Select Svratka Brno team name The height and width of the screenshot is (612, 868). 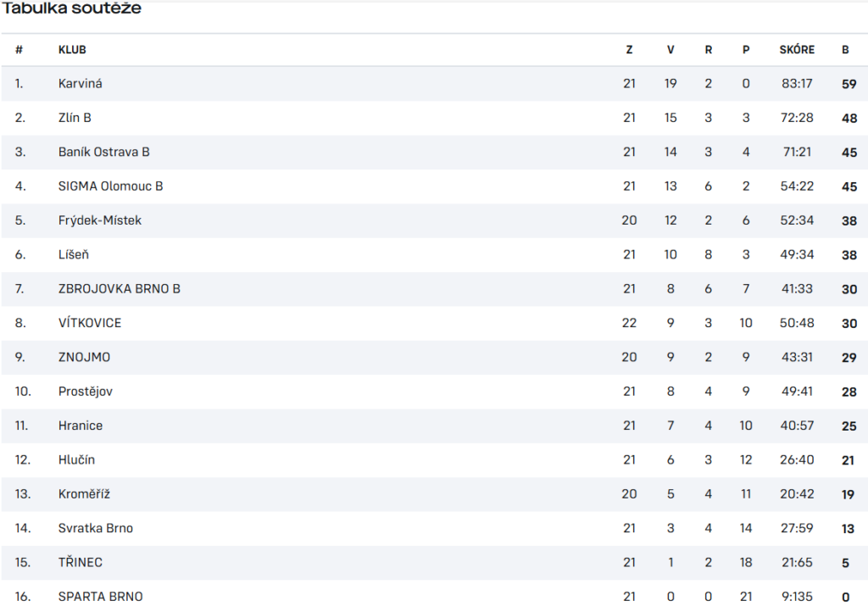click(x=96, y=528)
